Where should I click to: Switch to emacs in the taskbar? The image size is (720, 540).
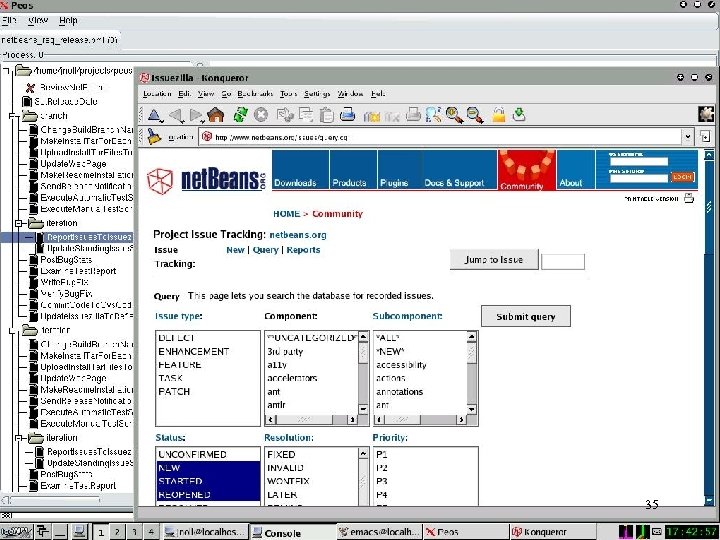379,533
